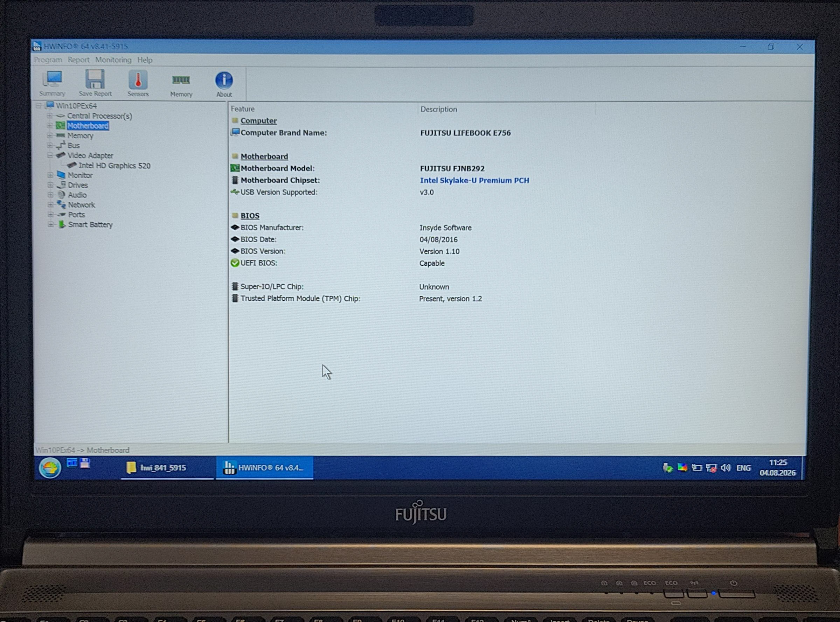The height and width of the screenshot is (622, 840).
Task: Click the v3.0 USB version value
Action: click(x=427, y=192)
